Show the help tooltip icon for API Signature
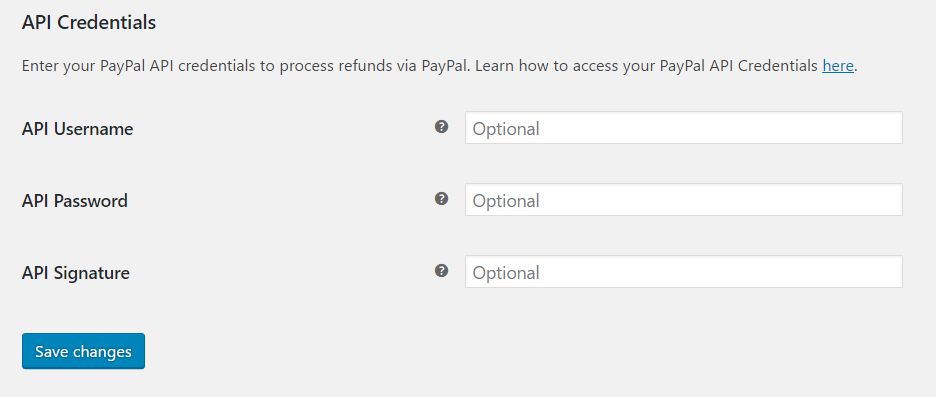The image size is (936, 397). click(x=441, y=271)
